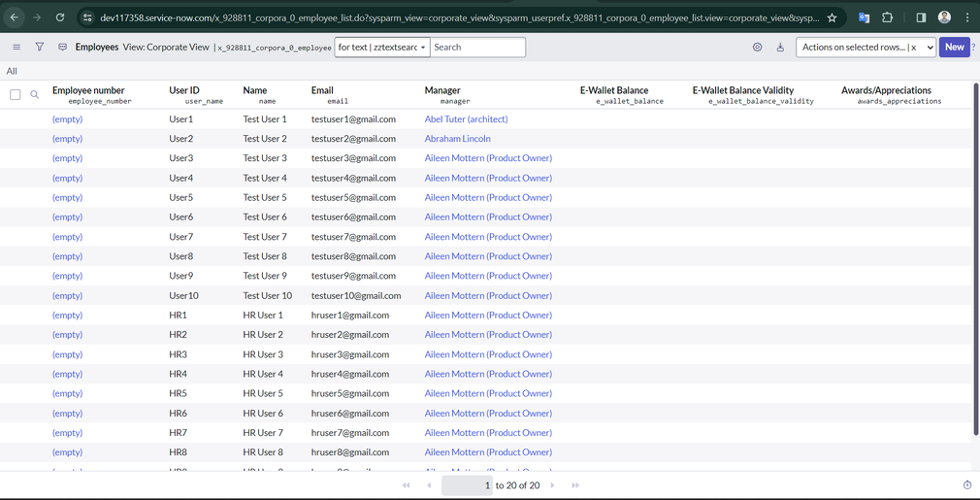Sort by Manager column header
This screenshot has height=500, width=980.
442,90
